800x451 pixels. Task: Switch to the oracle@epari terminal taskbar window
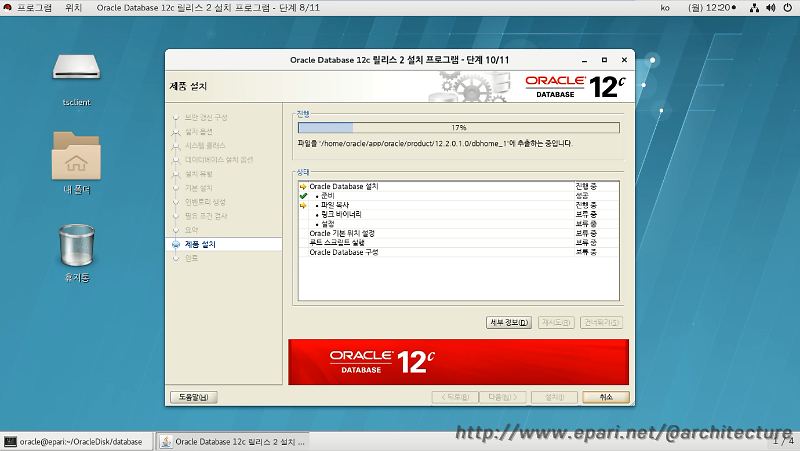77,442
